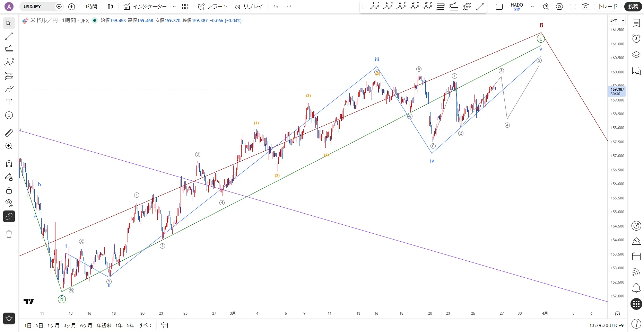Expand the JPY currency dropdown

(x=617, y=20)
